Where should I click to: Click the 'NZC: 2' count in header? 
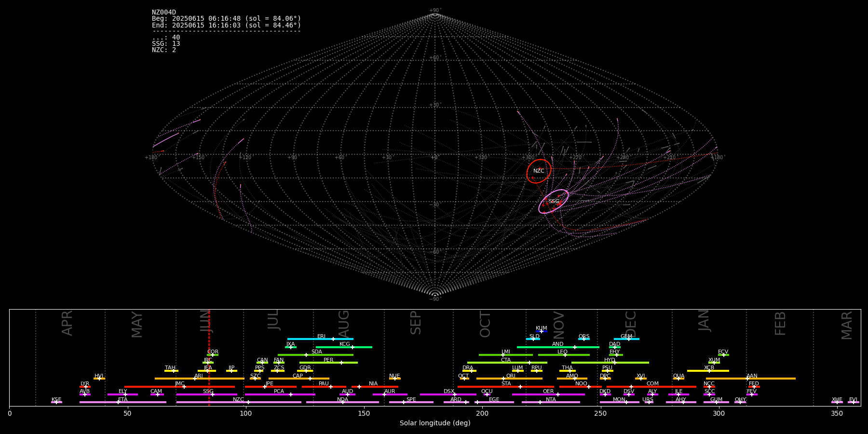pyautogui.click(x=164, y=50)
